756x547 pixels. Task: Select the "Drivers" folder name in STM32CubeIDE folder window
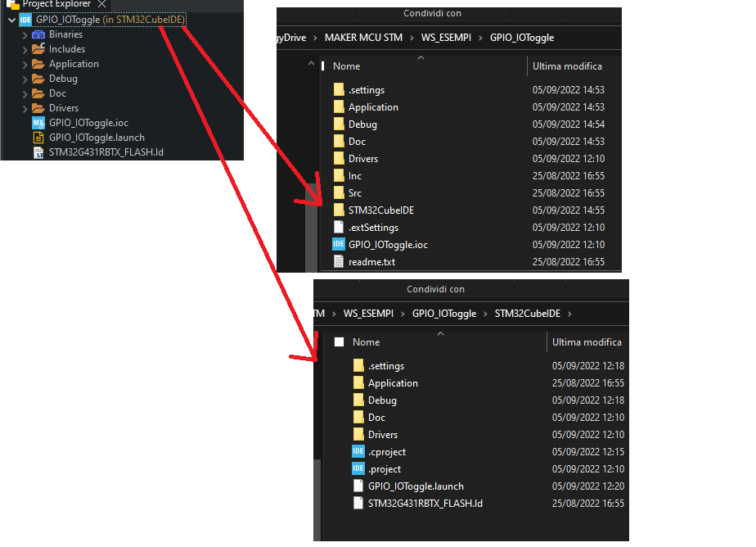pyautogui.click(x=383, y=435)
